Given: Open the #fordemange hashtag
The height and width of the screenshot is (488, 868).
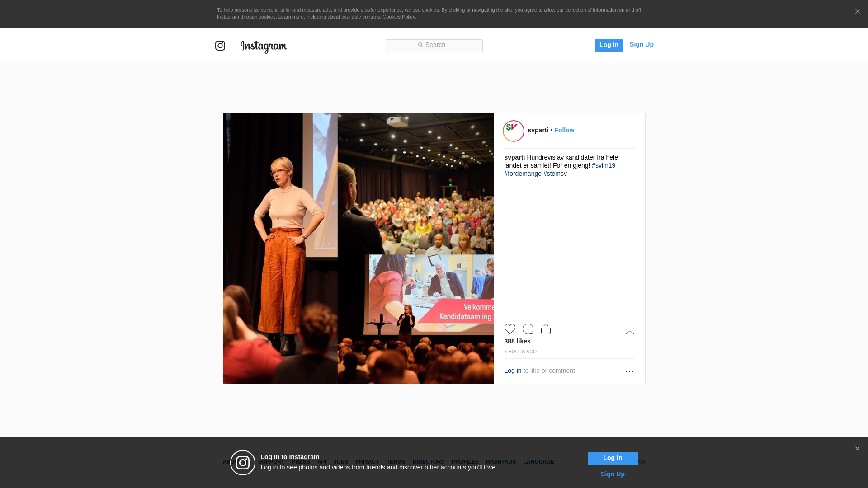Looking at the screenshot, I should (523, 174).
